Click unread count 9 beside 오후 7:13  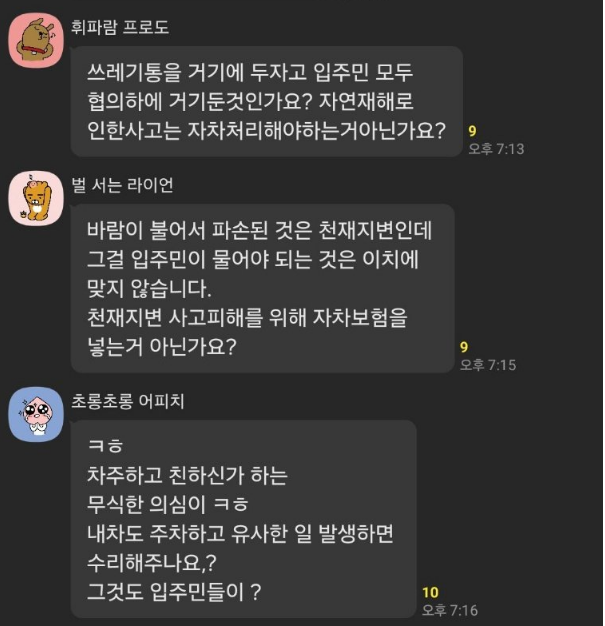point(472,131)
